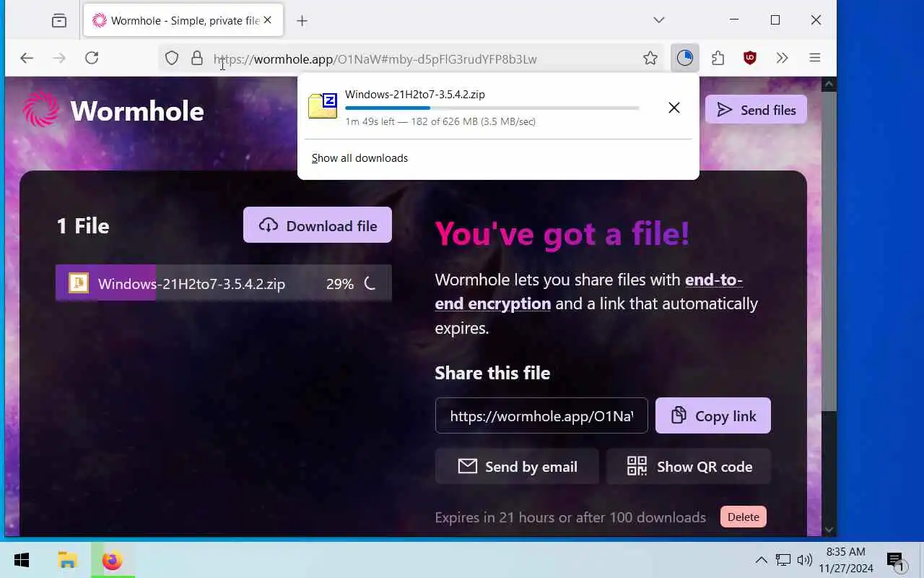Click the Wormhole title text logo

pos(137,111)
